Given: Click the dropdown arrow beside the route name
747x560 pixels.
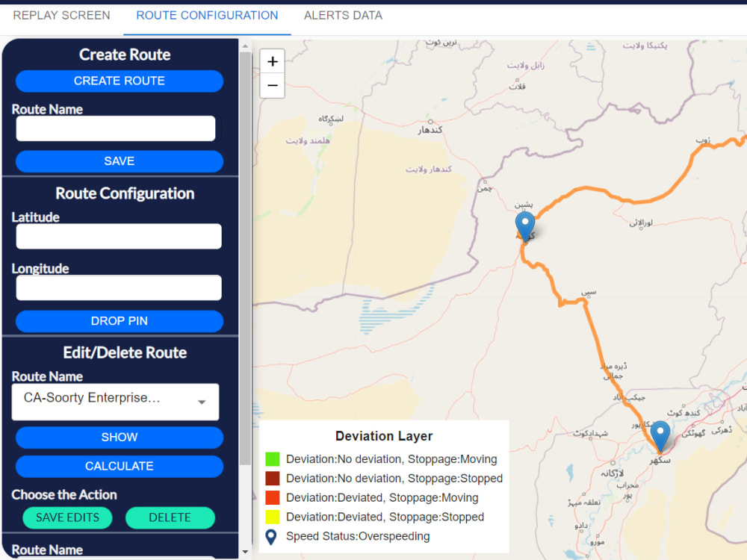Looking at the screenshot, I should pos(202,402).
